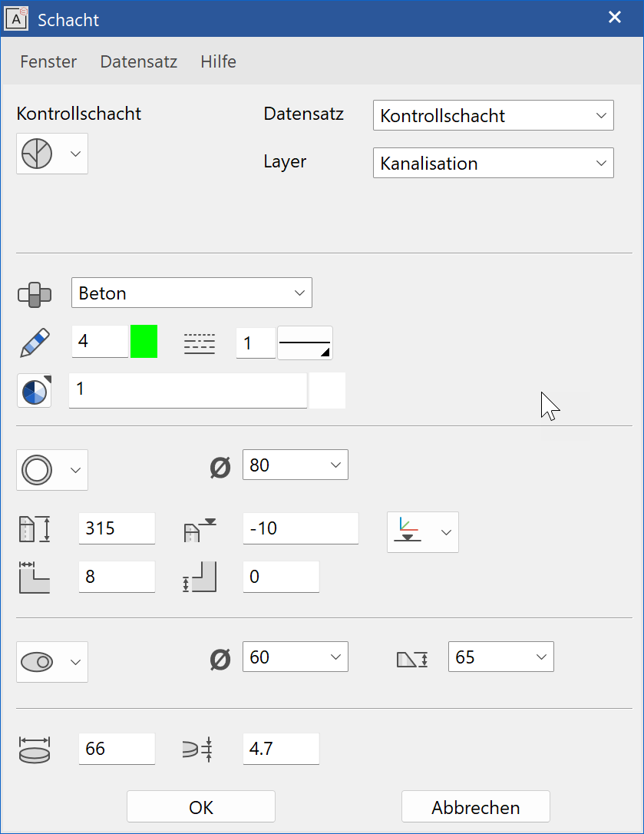Open the Beton material dropdown

(x=192, y=293)
